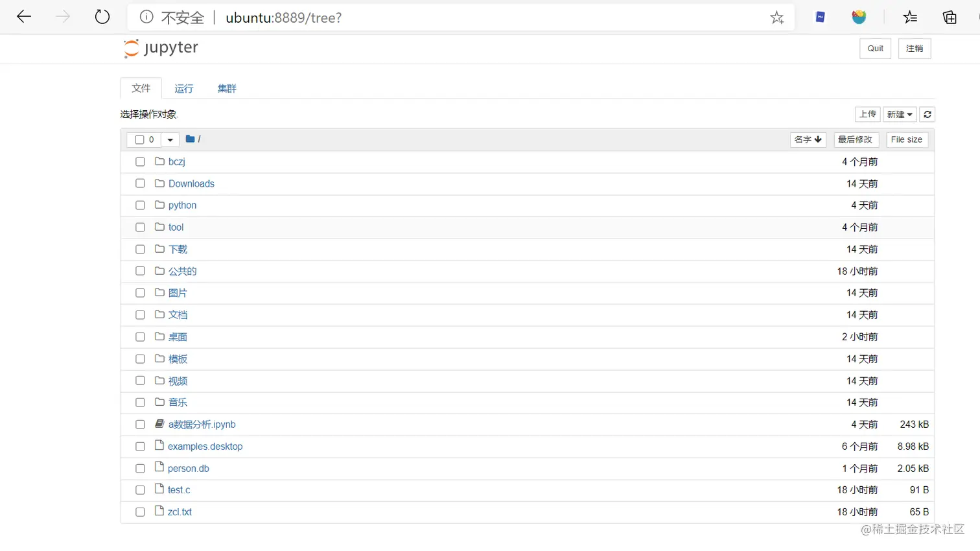The image size is (980, 551).
Task: Tick the checkbox for a数据分析.ipynb
Action: pos(140,425)
